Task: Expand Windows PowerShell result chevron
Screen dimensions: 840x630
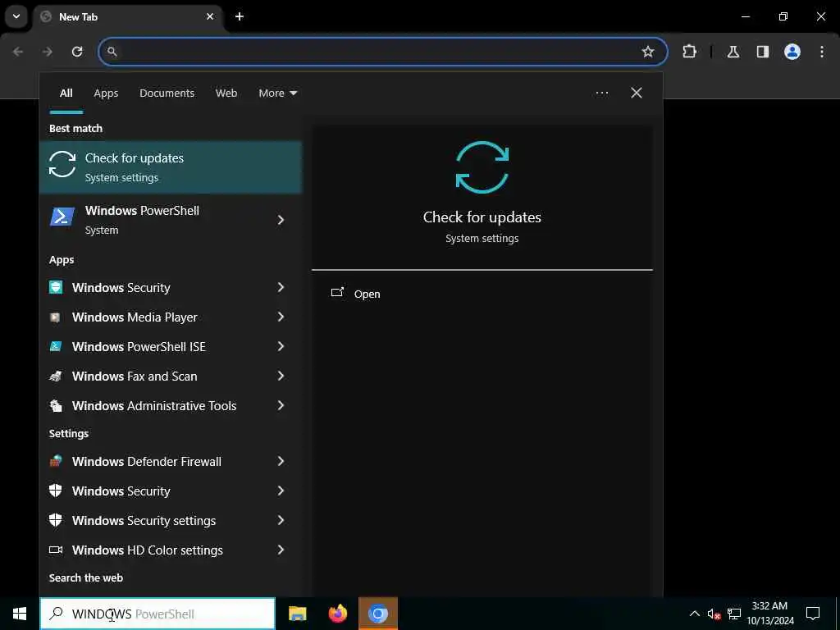Action: click(281, 220)
